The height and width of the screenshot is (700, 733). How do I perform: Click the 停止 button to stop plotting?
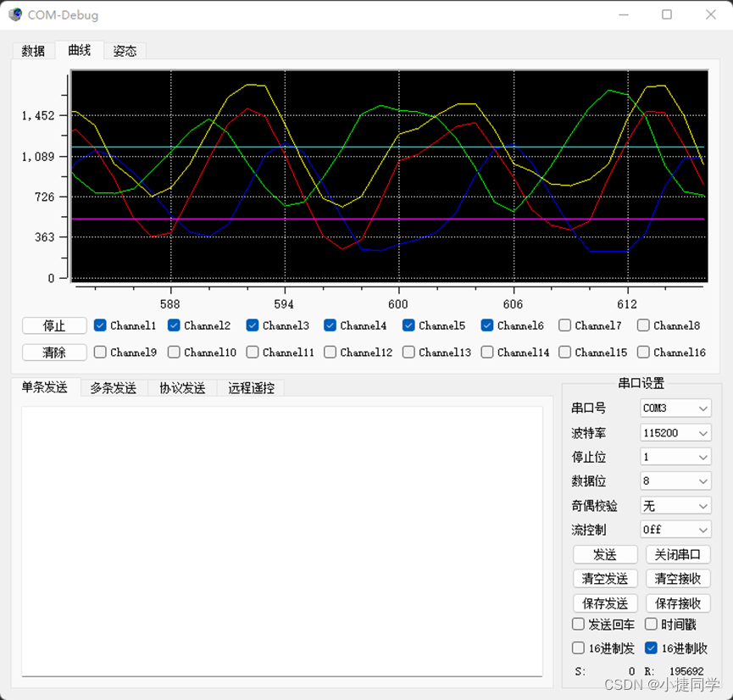tap(53, 325)
